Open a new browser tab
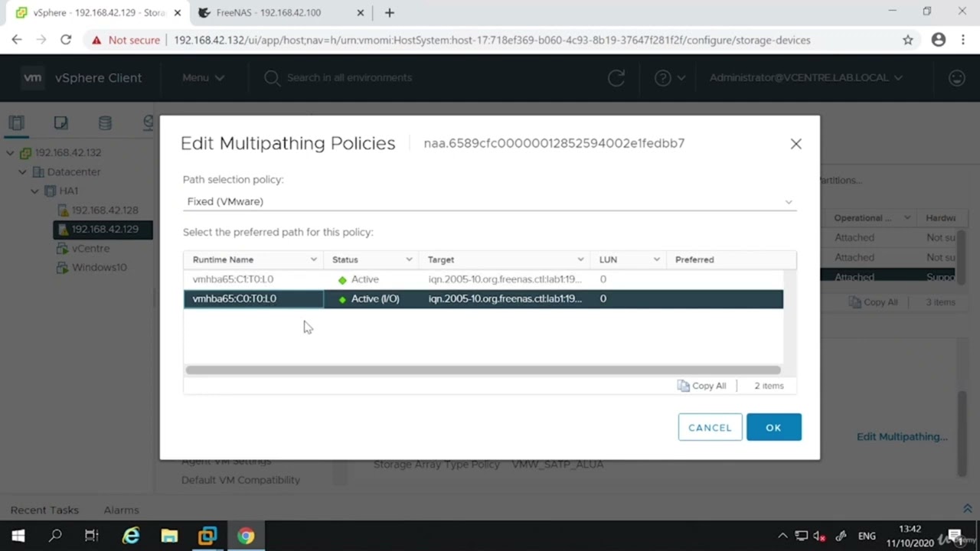This screenshot has height=551, width=980. [x=389, y=13]
